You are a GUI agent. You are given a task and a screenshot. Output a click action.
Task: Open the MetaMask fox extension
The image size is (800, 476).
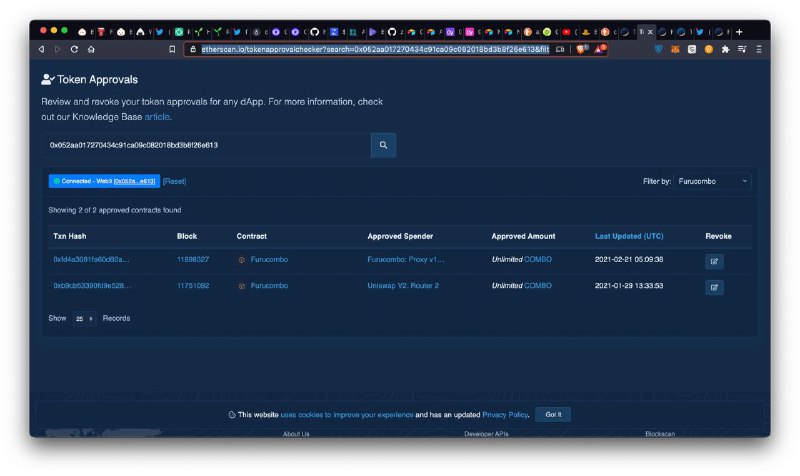(x=676, y=49)
